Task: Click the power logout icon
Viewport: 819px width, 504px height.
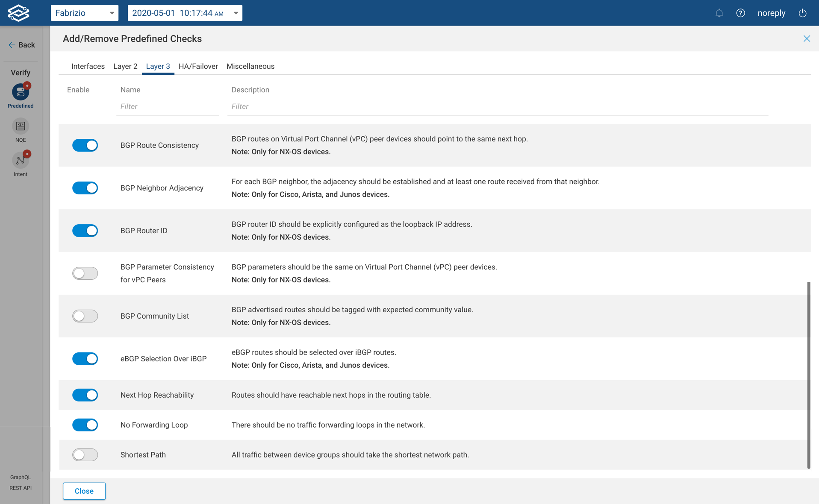Action: pos(802,13)
